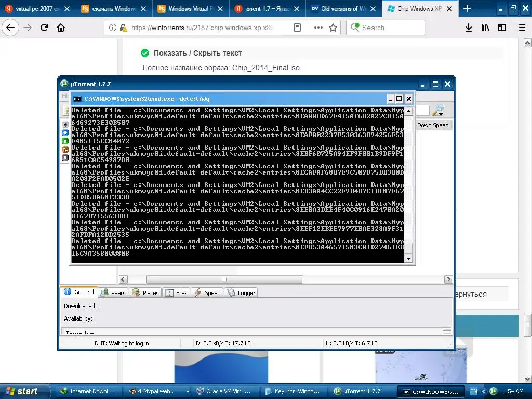The height and width of the screenshot is (399, 532).
Task: Click cmd window scrollbar up arrow
Action: (x=408, y=111)
